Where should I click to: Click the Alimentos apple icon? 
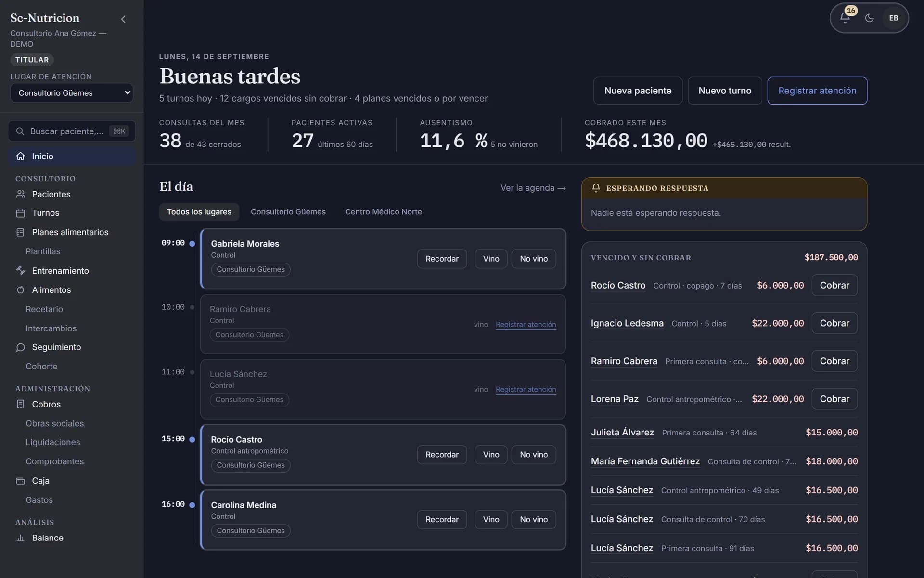tap(20, 290)
